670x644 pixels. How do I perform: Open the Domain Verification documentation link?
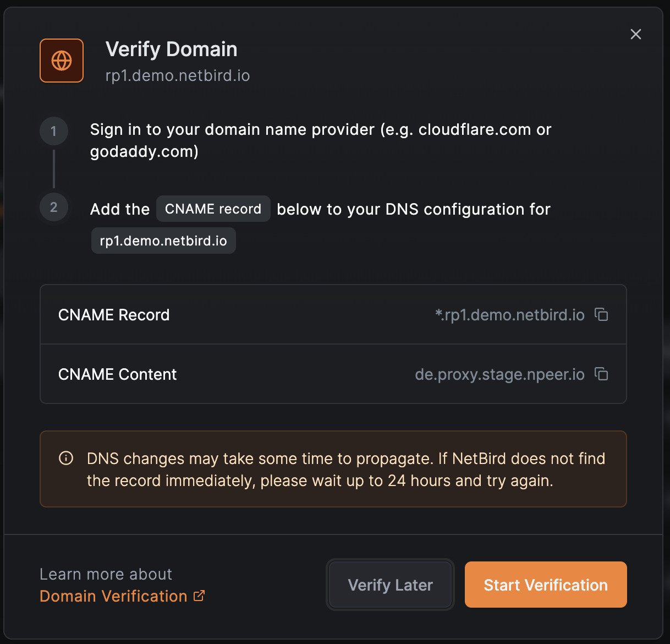[x=113, y=596]
